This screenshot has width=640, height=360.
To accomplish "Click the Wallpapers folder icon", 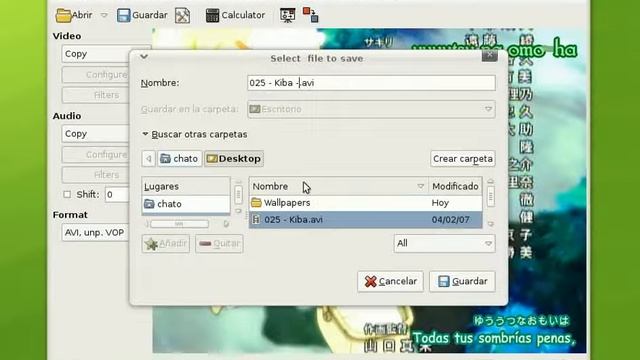I will 256,202.
